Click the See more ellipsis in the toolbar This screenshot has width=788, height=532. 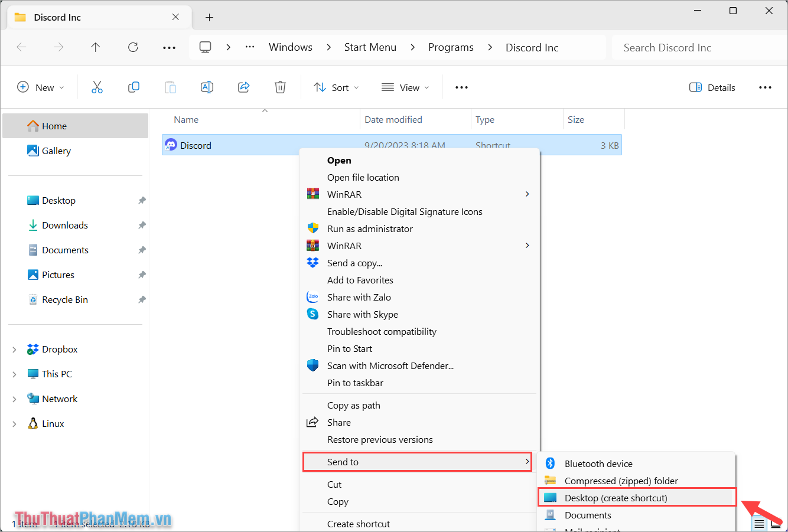[x=461, y=87]
